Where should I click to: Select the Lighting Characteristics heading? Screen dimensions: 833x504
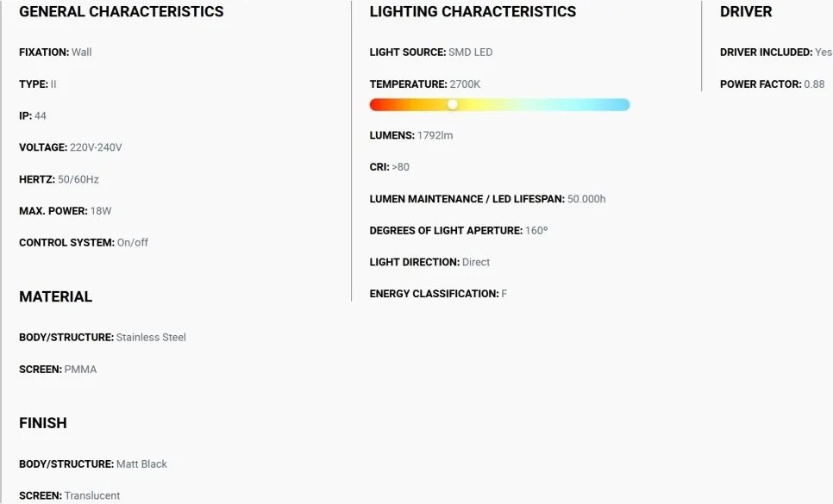(x=473, y=12)
